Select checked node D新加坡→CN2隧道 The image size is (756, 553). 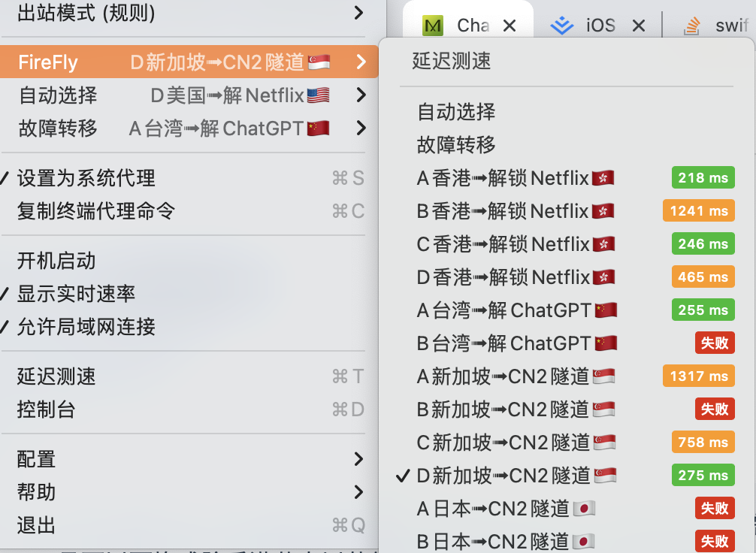tap(567, 476)
